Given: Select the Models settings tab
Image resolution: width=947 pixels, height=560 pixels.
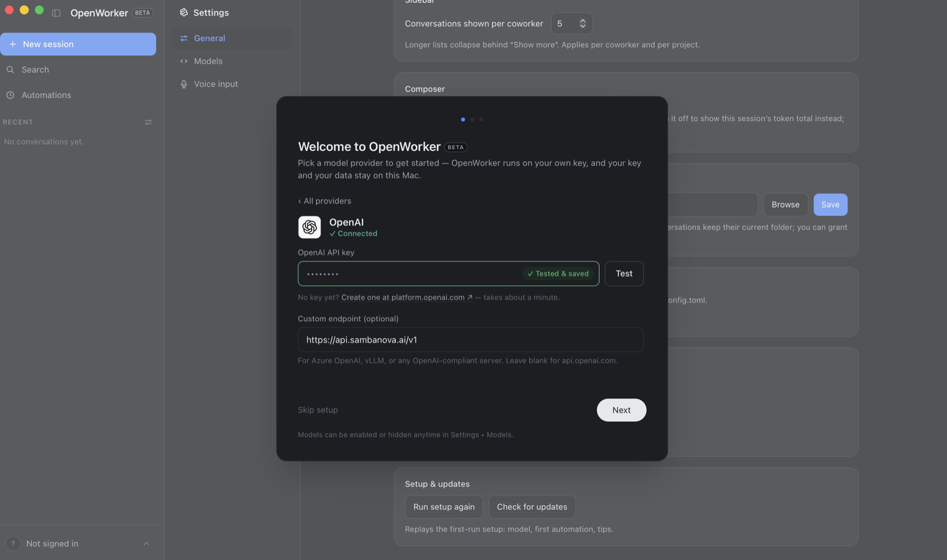Looking at the screenshot, I should point(232,61).
